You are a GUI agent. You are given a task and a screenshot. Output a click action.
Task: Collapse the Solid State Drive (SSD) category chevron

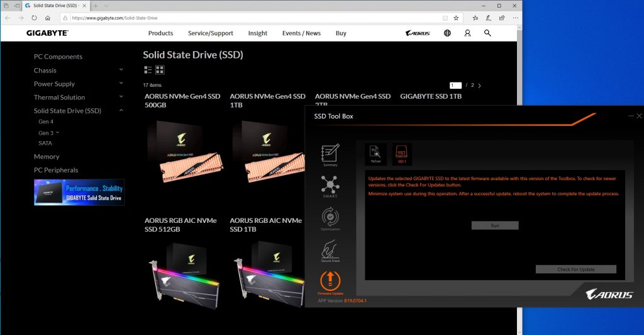tap(121, 110)
